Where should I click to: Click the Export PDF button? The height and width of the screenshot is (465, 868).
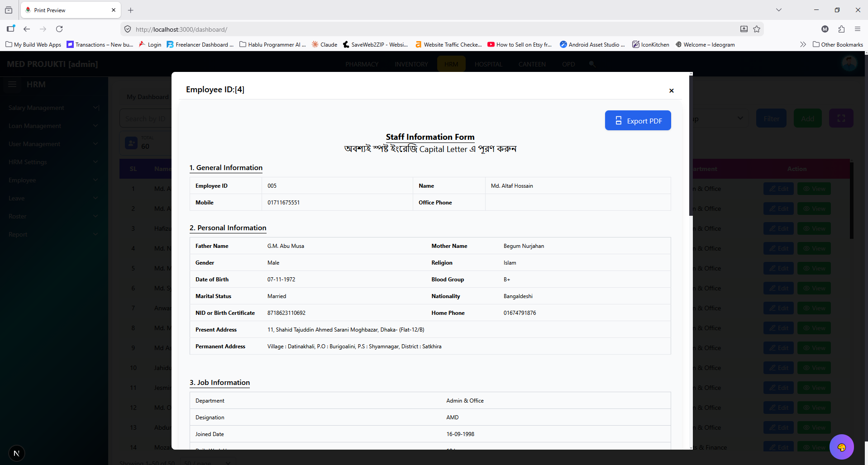638,121
